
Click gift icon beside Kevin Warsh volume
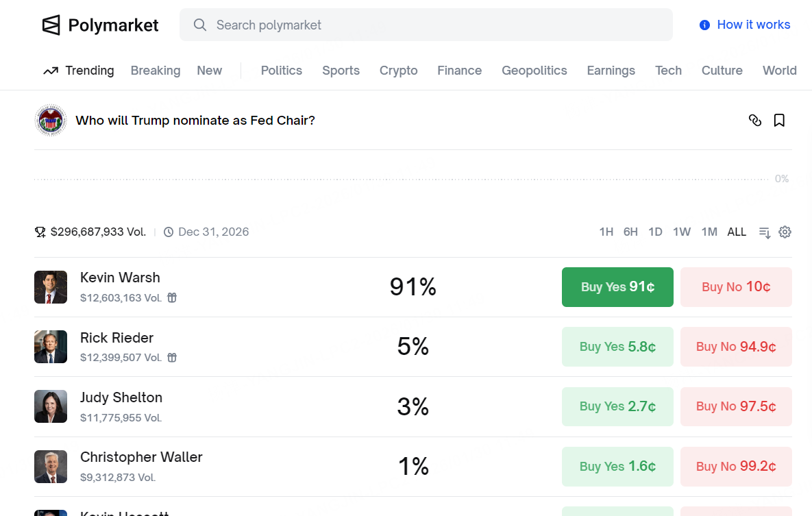click(x=173, y=297)
